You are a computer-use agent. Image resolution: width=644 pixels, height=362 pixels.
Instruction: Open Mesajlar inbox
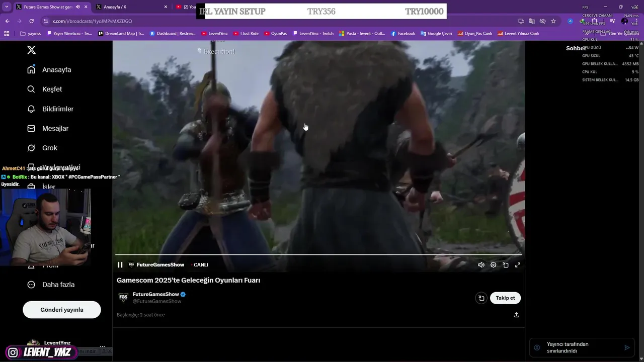point(48,128)
